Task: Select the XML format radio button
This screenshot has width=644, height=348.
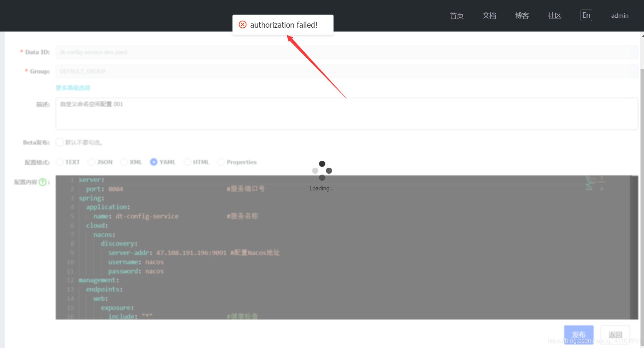Action: click(x=124, y=162)
